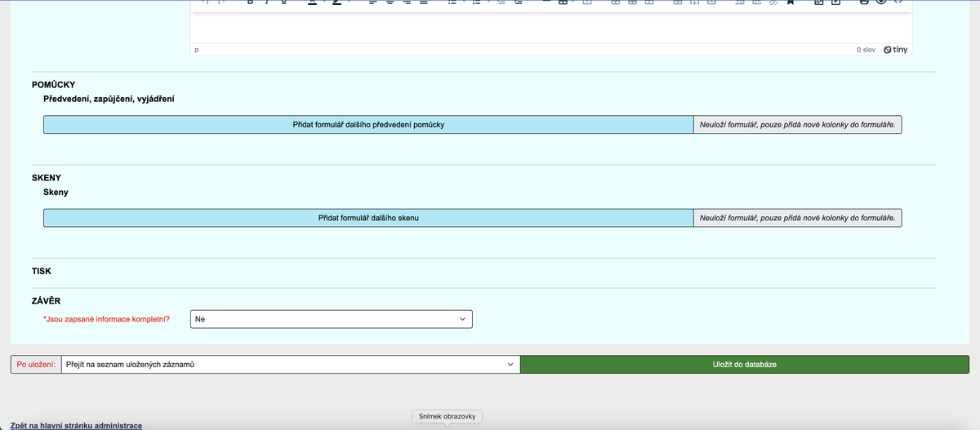Click the print icon in editor toolbar
Viewport: 980px width, 430px height.
coord(865,2)
